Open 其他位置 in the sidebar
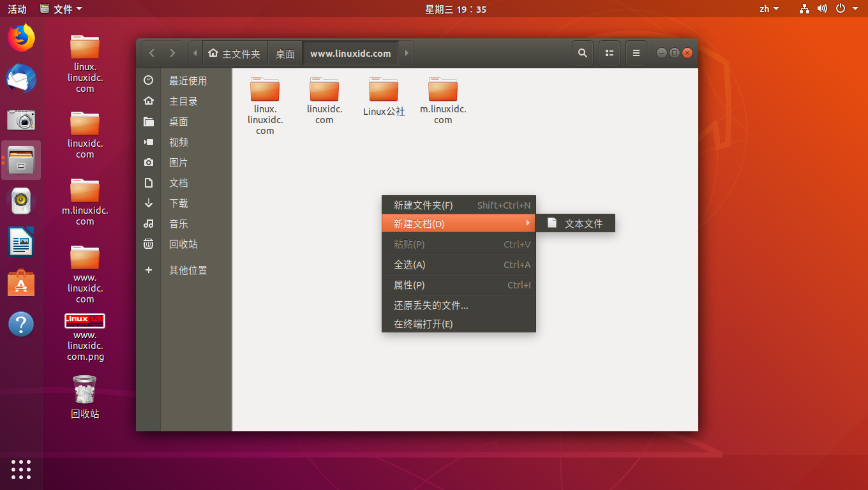 188,270
